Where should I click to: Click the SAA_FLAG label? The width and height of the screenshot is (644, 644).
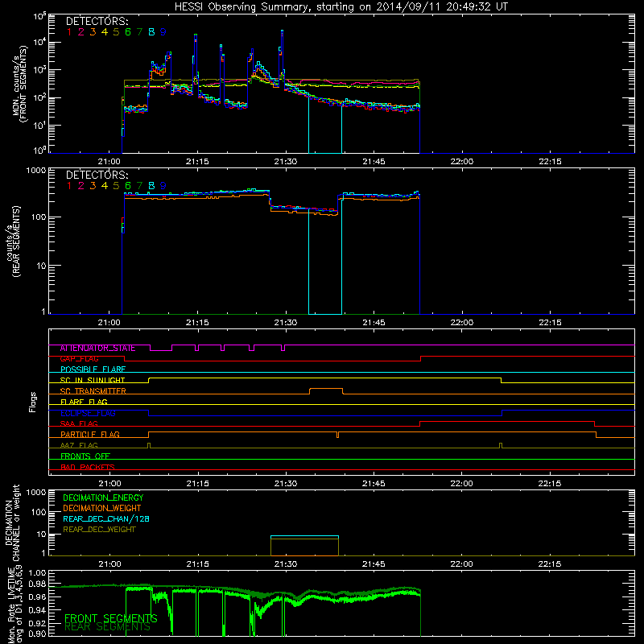pyautogui.click(x=79, y=424)
